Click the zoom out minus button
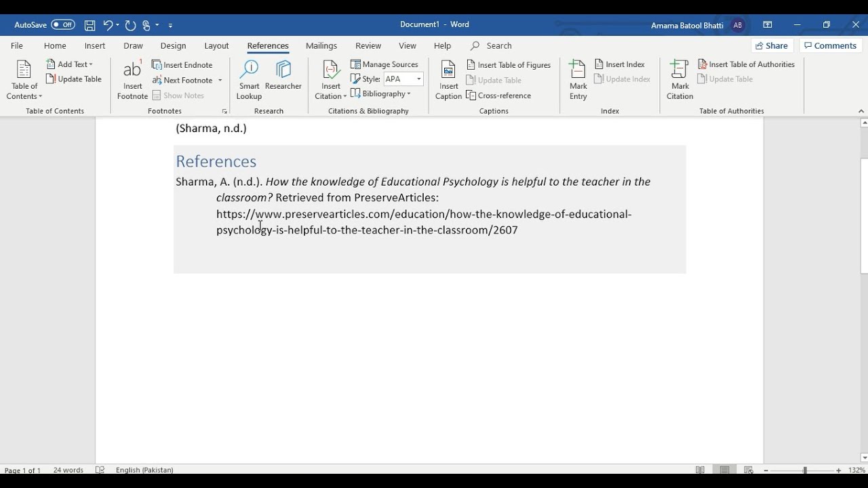Image resolution: width=868 pixels, height=488 pixels. [766, 470]
